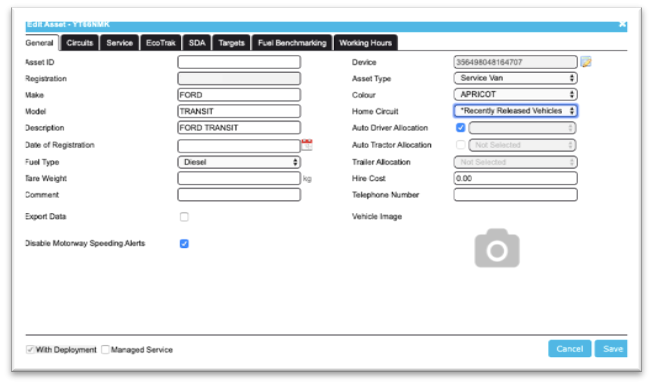The width and height of the screenshot is (652, 385).
Task: Go to the Targets tab
Action: [232, 43]
